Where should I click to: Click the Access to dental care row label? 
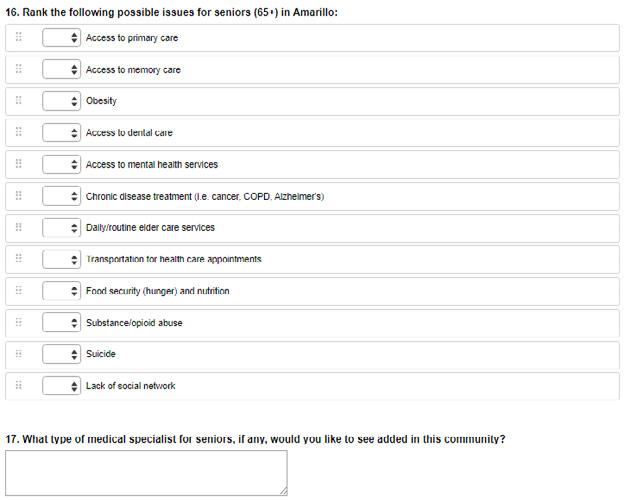tap(129, 133)
